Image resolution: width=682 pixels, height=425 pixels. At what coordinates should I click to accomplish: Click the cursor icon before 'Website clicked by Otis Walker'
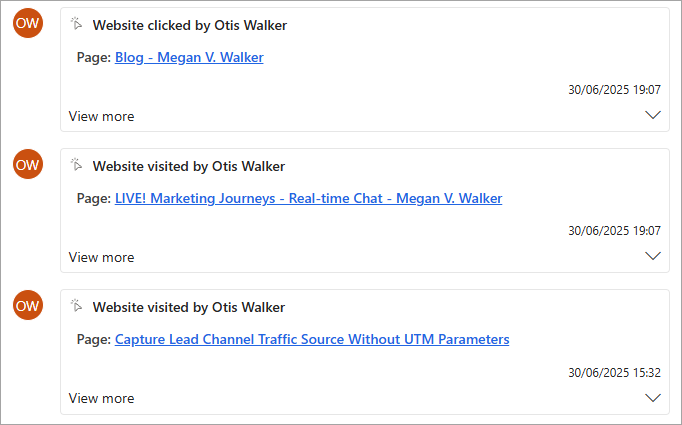77,25
